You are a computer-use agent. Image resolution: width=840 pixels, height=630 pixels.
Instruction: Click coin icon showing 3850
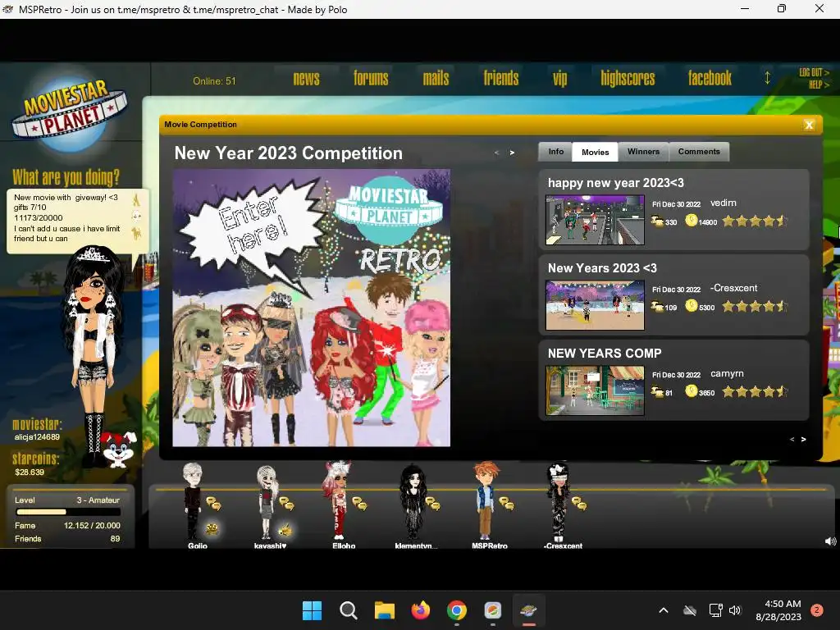coord(691,391)
